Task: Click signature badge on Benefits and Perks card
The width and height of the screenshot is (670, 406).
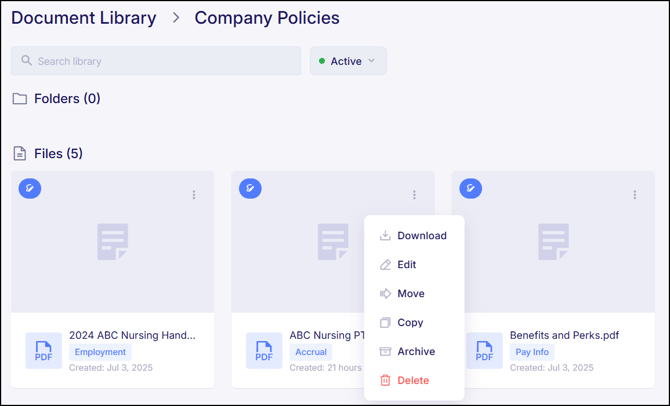Action: tap(471, 188)
